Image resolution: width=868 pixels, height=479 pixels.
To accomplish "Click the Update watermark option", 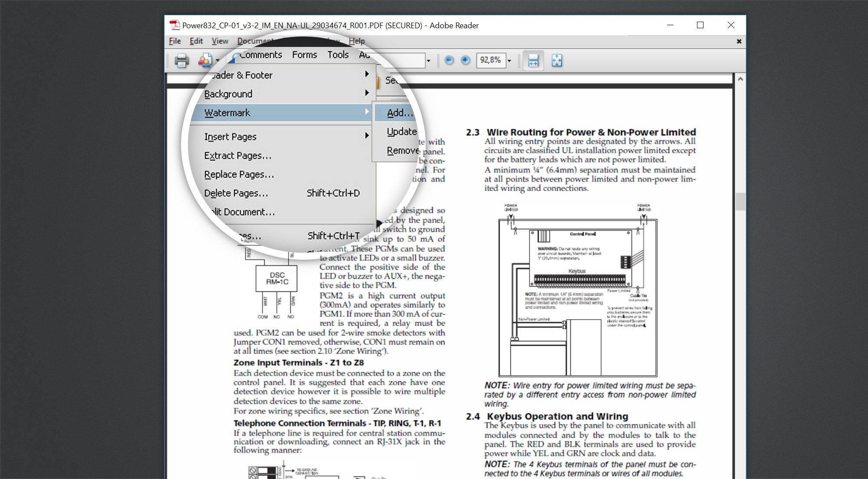I will 401,130.
